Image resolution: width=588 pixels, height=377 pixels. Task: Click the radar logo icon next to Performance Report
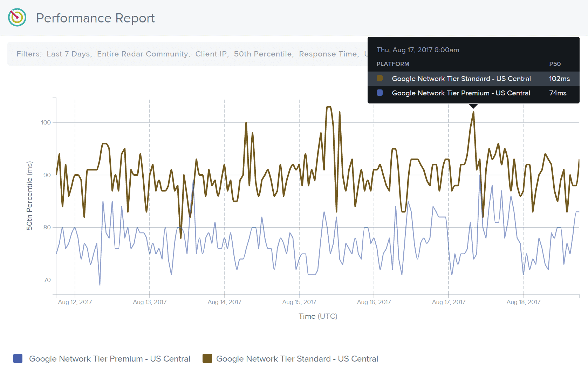(x=16, y=17)
